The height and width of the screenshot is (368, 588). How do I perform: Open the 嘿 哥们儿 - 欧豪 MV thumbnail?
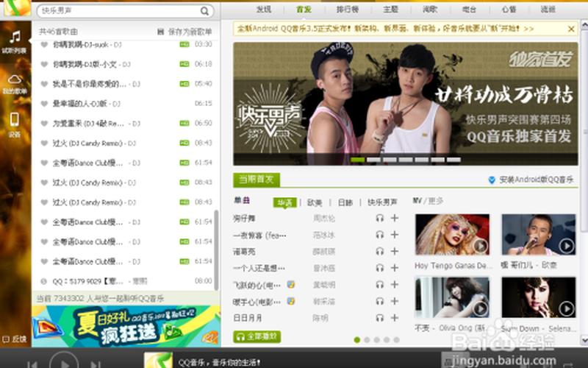point(539,235)
